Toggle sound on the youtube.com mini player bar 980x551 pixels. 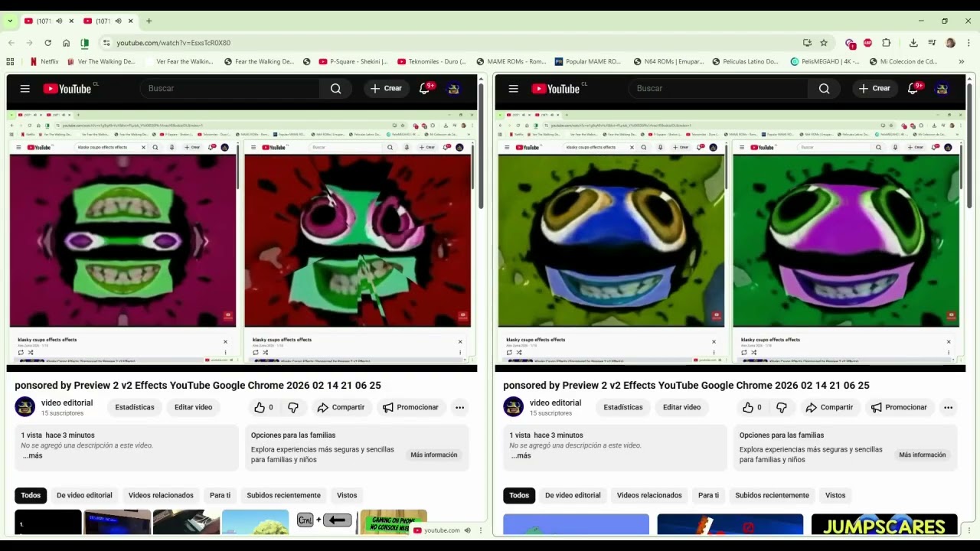click(467, 530)
